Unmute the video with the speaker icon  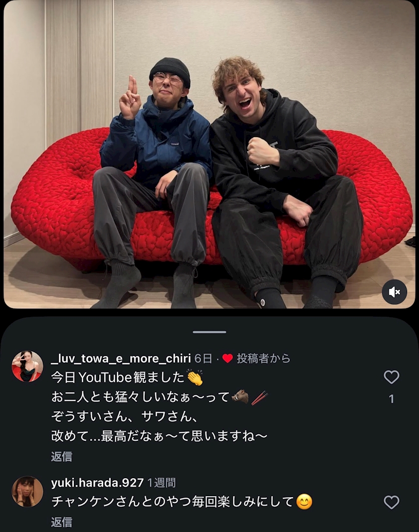(394, 292)
